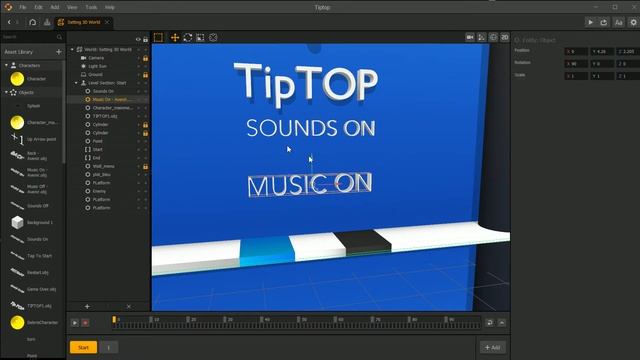Image resolution: width=640 pixels, height=360 pixels.
Task: Click the eye icon in hierarchy header
Action: tap(138, 40)
